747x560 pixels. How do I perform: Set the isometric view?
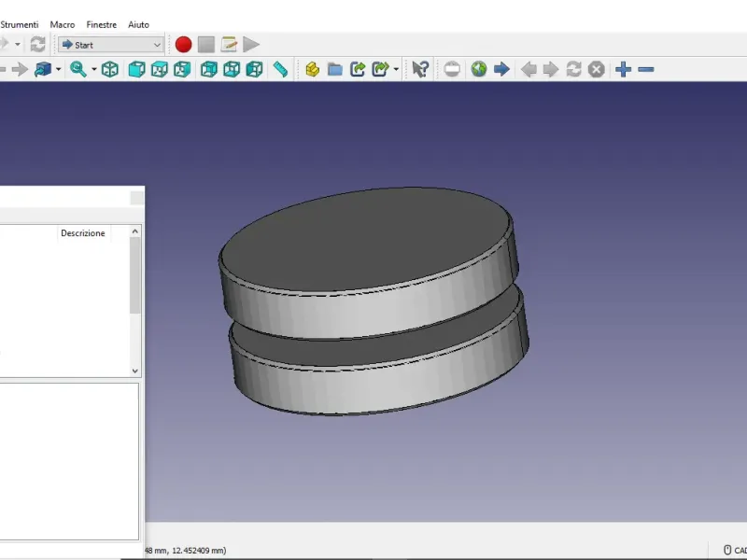(x=110, y=69)
